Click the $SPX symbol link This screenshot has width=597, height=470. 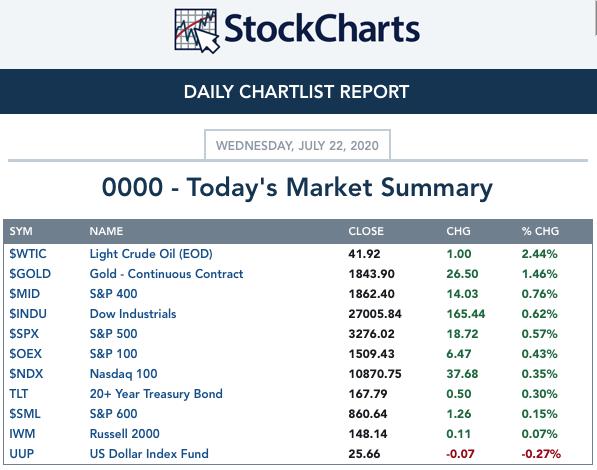tap(24, 334)
